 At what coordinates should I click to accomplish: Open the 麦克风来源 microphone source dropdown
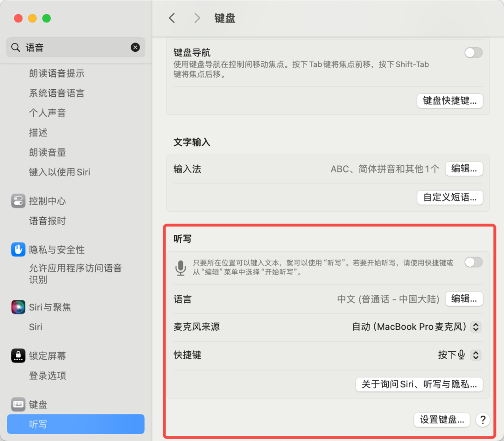pyautogui.click(x=476, y=327)
